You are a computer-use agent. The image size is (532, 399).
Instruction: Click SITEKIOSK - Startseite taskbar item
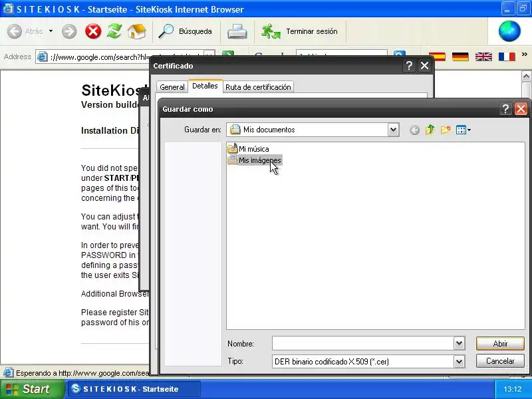coord(134,389)
